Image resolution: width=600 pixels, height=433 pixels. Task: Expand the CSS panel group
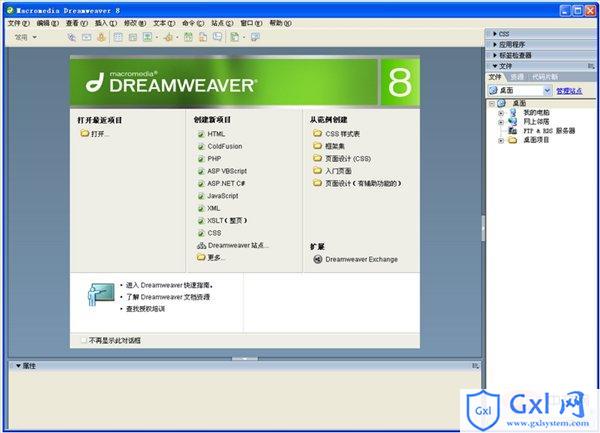click(495, 34)
